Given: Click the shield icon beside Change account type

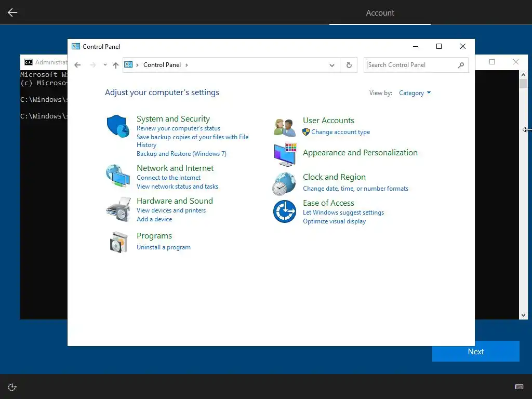Looking at the screenshot, I should click(x=306, y=132).
